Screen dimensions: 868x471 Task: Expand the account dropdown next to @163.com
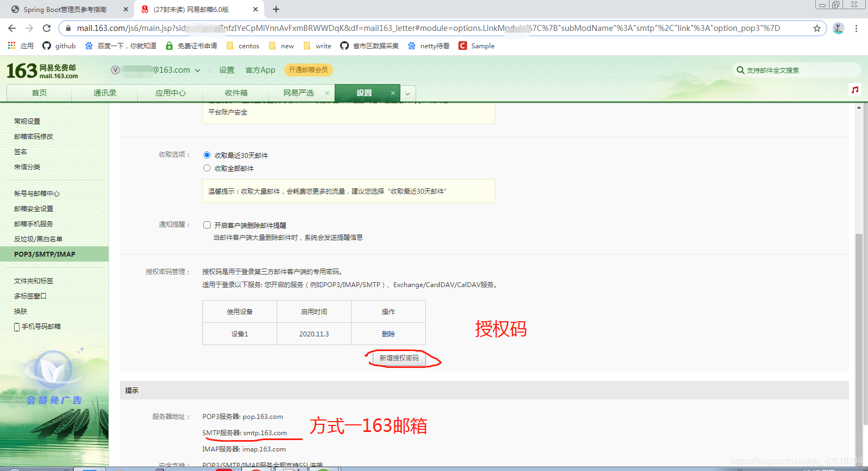197,71
